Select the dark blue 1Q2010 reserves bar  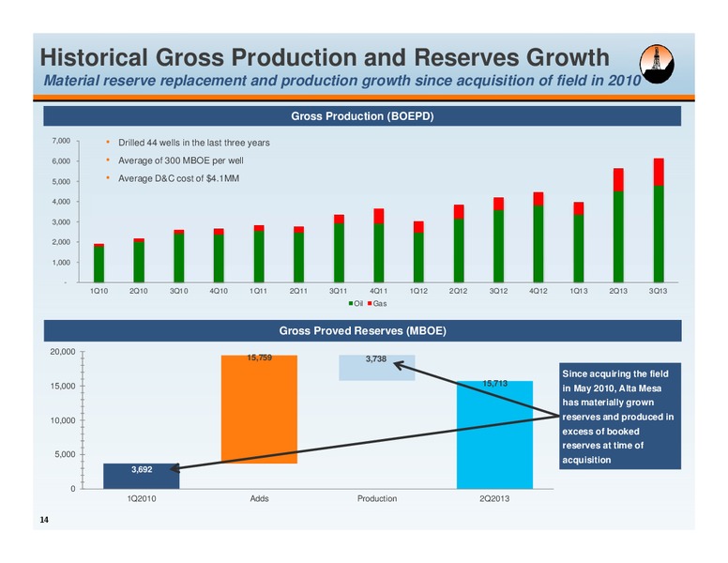[141, 476]
